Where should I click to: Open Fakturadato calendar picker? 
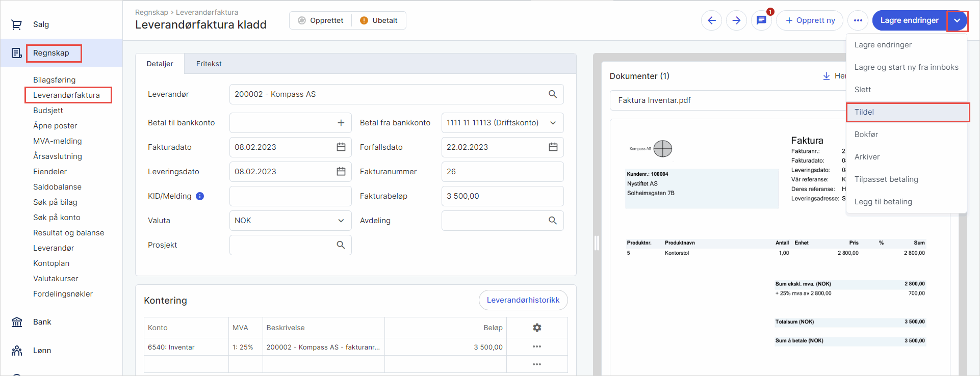[x=341, y=147]
